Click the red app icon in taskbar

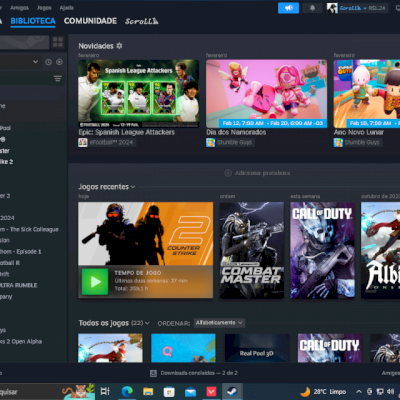[x=211, y=391]
